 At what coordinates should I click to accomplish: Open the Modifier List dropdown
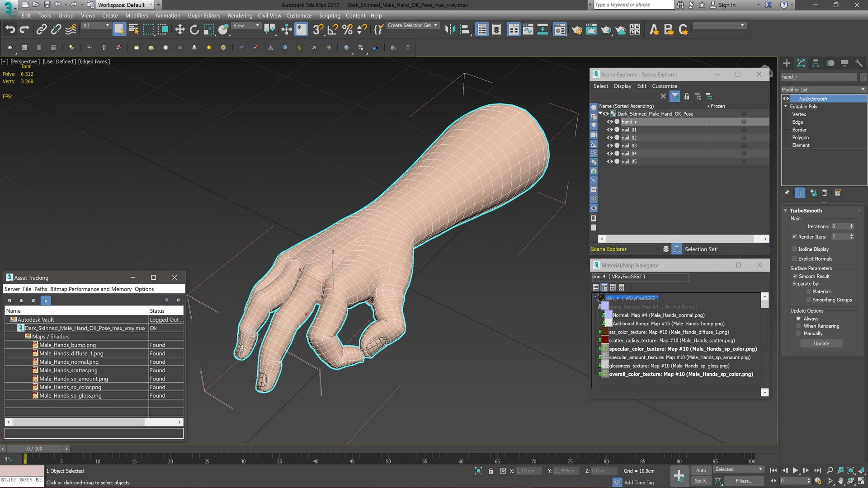click(824, 89)
